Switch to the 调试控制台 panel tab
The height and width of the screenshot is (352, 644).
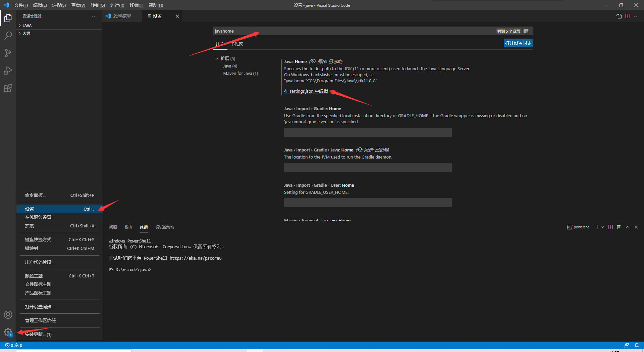pyautogui.click(x=165, y=227)
